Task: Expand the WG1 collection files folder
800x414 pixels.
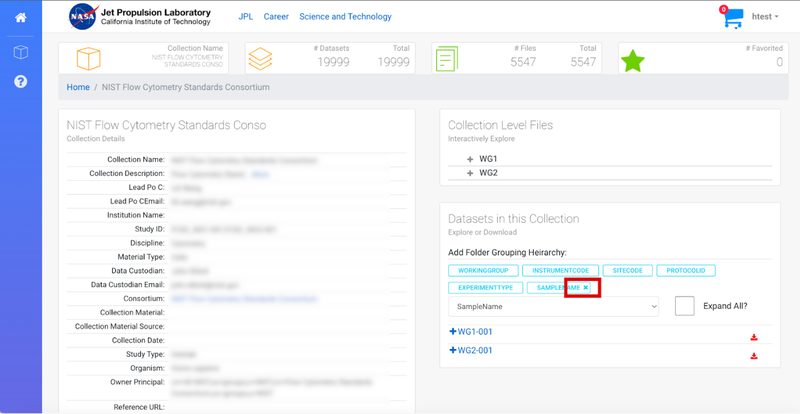Action: (470, 159)
